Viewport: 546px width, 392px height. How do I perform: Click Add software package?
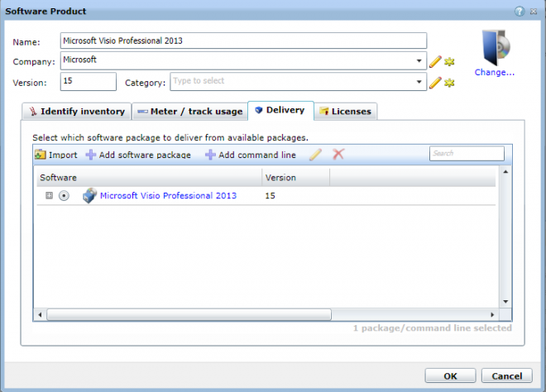click(x=138, y=155)
